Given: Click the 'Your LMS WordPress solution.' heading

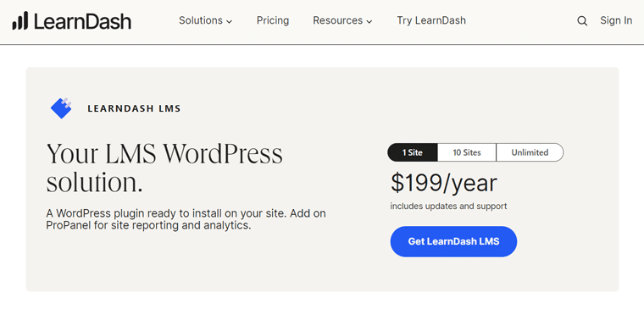Looking at the screenshot, I should coord(164,168).
